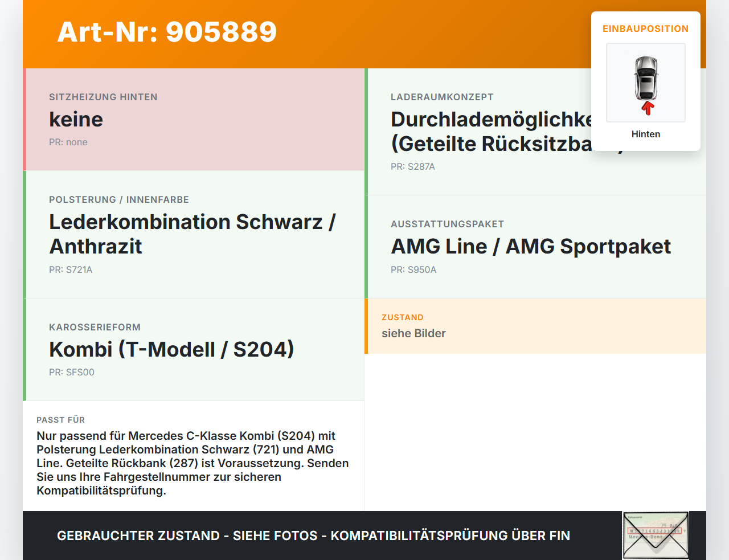Click the PR: SFS00 code

click(x=72, y=372)
